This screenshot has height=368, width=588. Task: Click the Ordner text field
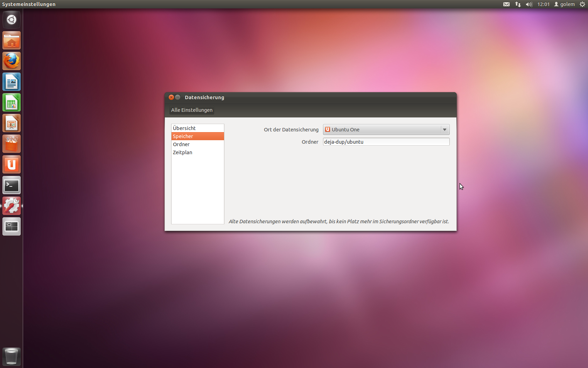coord(386,142)
